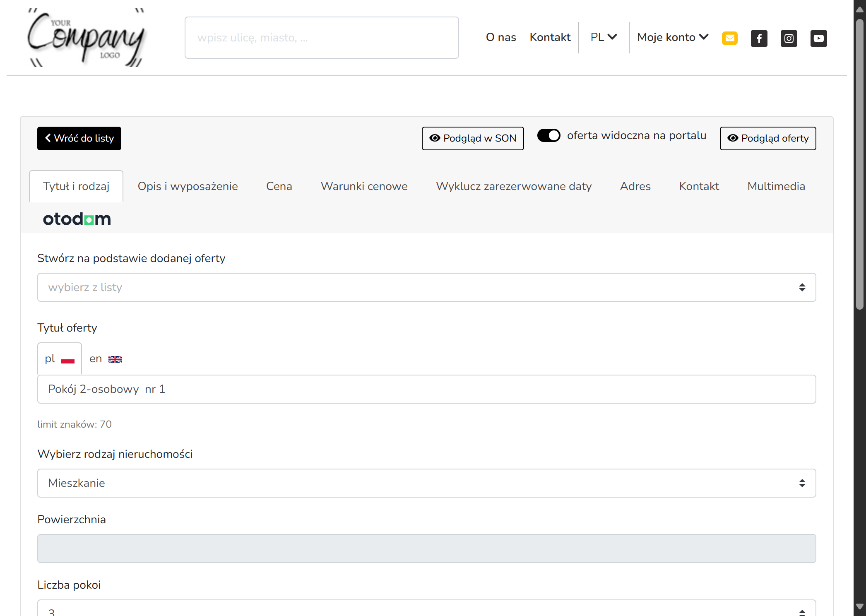Viewport: 866px width, 616px height.
Task: Open the O nas link
Action: [501, 37]
